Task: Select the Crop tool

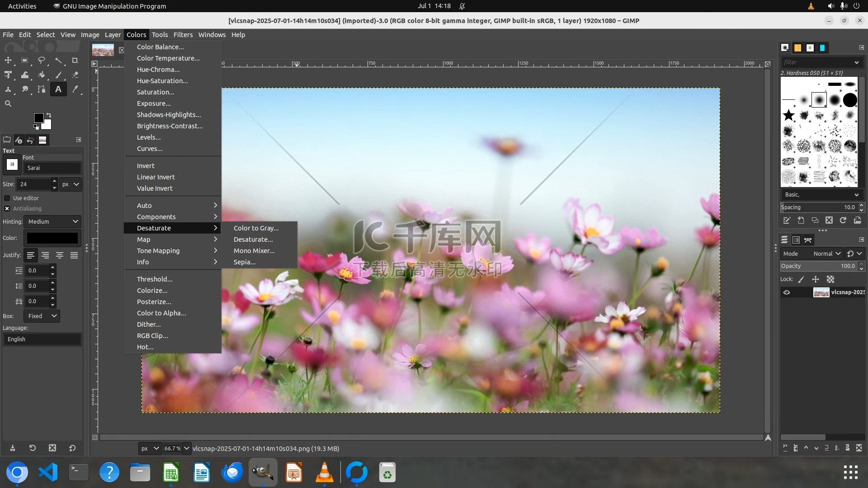Action: [x=75, y=60]
